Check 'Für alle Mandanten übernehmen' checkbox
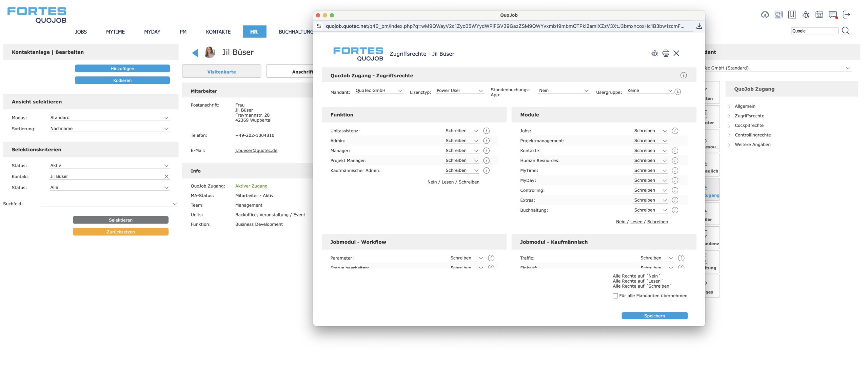This screenshot has height=383, width=868. pyautogui.click(x=615, y=296)
